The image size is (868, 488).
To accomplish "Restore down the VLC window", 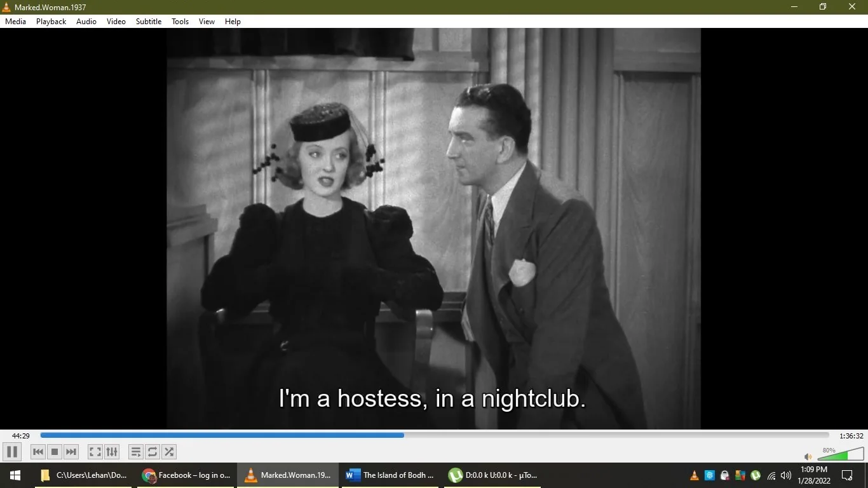I will point(823,7).
